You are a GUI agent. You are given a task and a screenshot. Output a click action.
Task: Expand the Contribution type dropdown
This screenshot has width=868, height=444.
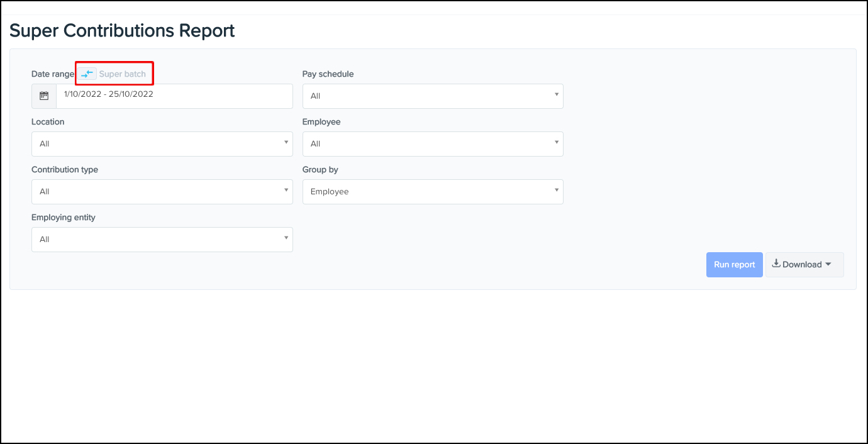[162, 192]
